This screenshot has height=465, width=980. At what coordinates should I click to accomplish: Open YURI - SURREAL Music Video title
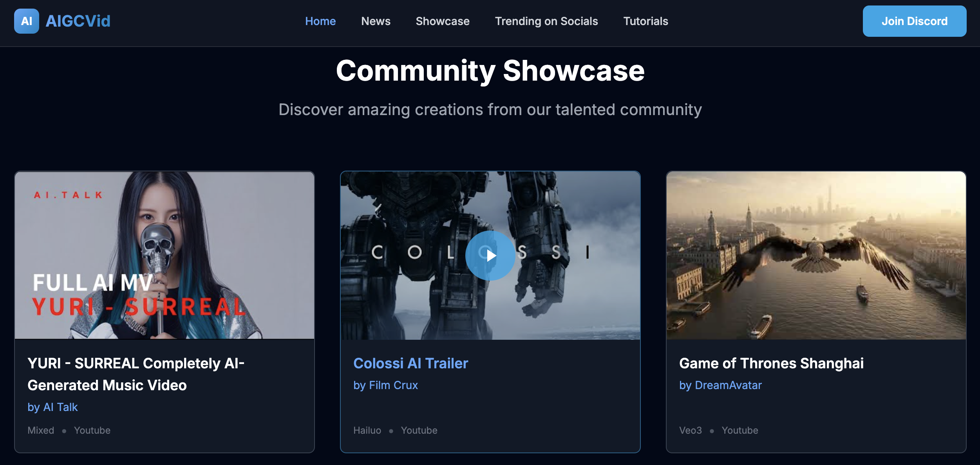point(136,374)
